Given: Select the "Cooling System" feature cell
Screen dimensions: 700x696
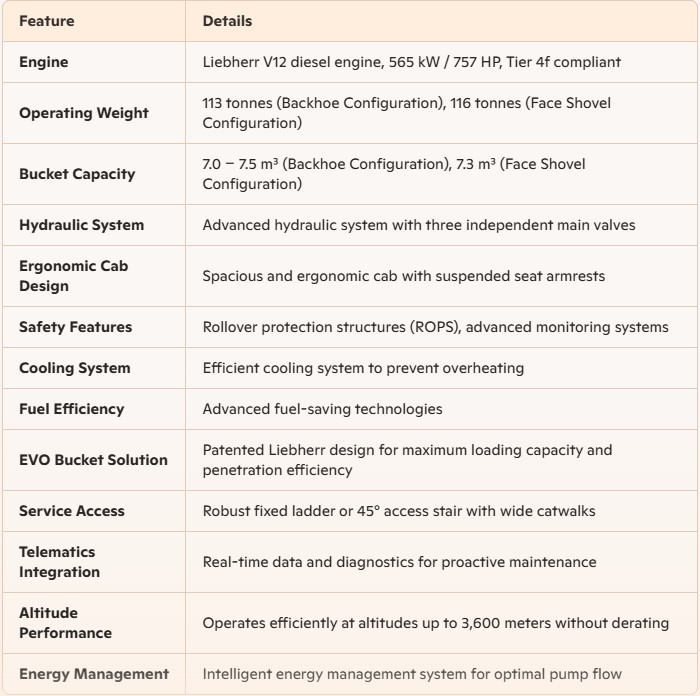Looking at the screenshot, I should pyautogui.click(x=74, y=368).
